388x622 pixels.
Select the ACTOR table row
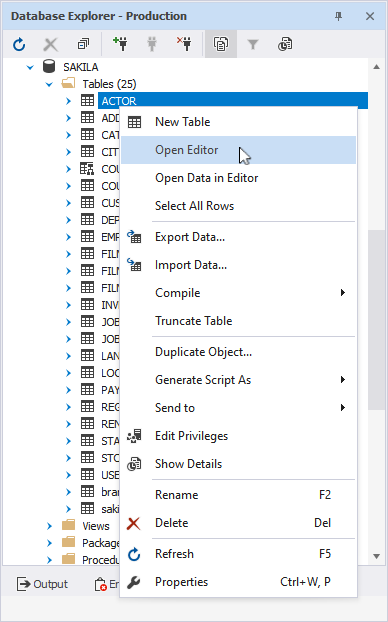pyautogui.click(x=233, y=101)
